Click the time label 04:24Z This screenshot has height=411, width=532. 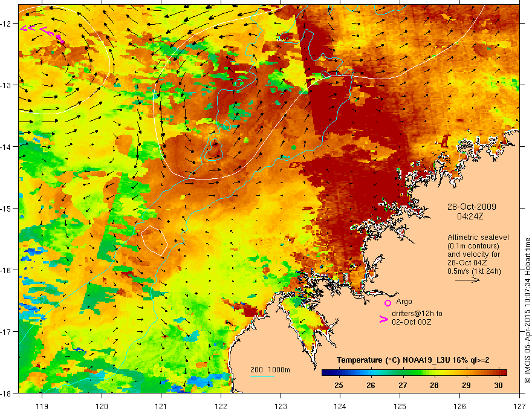[470, 216]
